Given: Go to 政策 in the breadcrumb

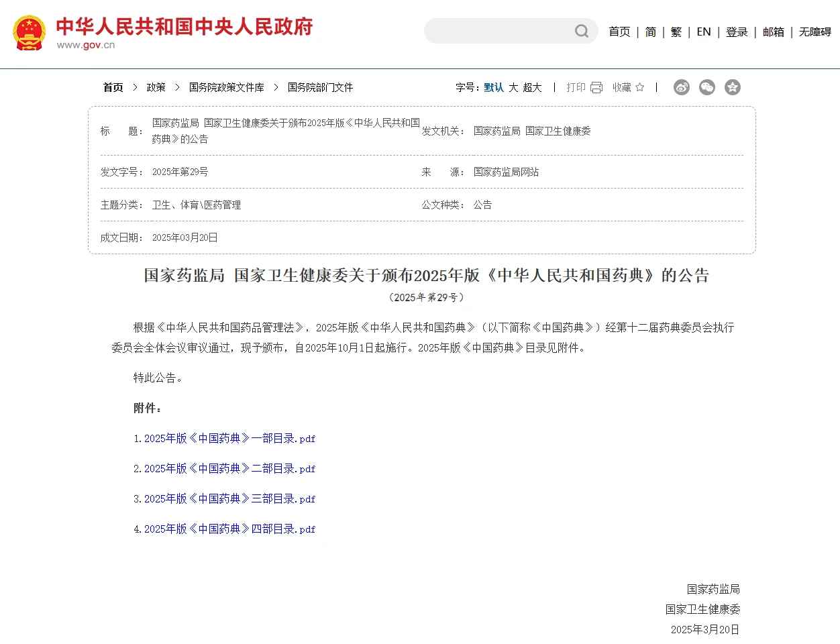Looking at the screenshot, I should [156, 87].
